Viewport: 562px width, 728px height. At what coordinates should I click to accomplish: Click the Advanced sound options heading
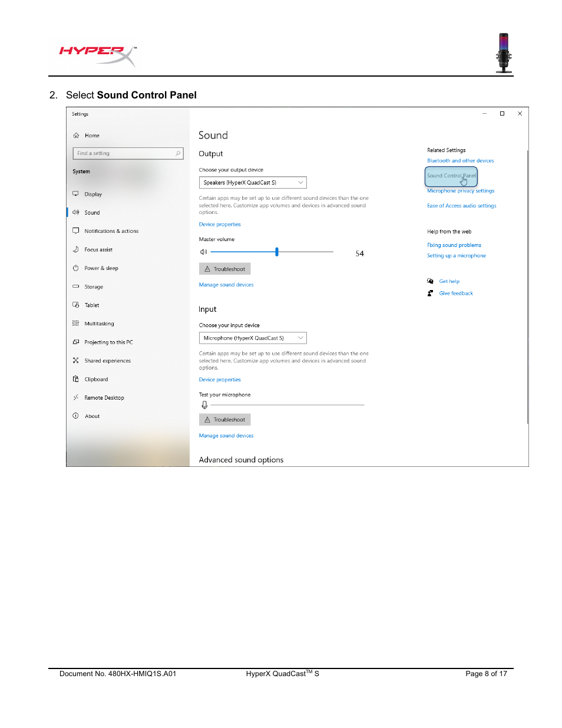point(241,460)
